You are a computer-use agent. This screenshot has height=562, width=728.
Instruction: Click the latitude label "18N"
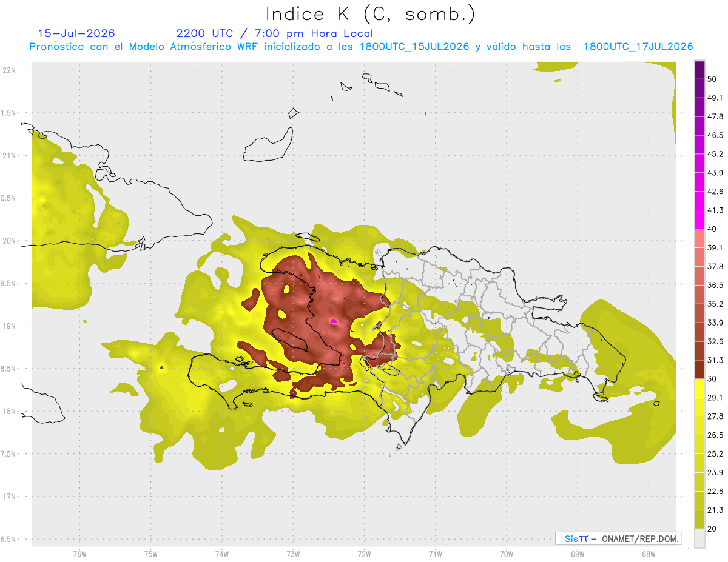click(10, 411)
